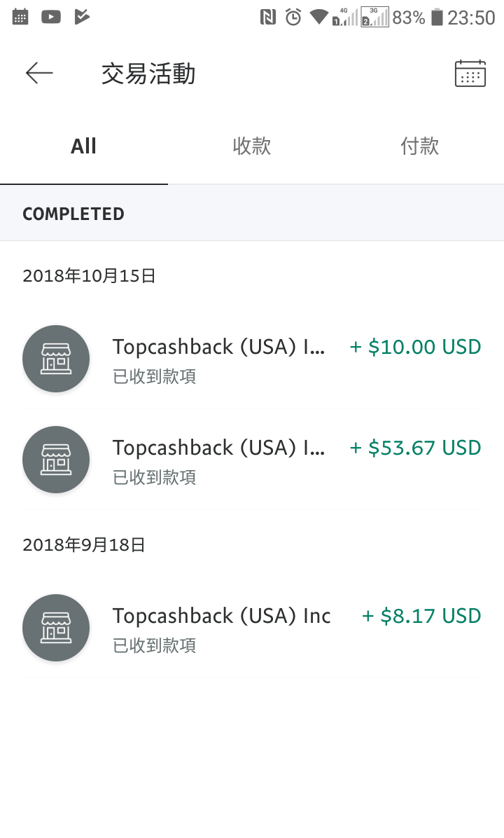Tap the 交易活動 page title
Screen dimensions: 504x838
tap(148, 74)
